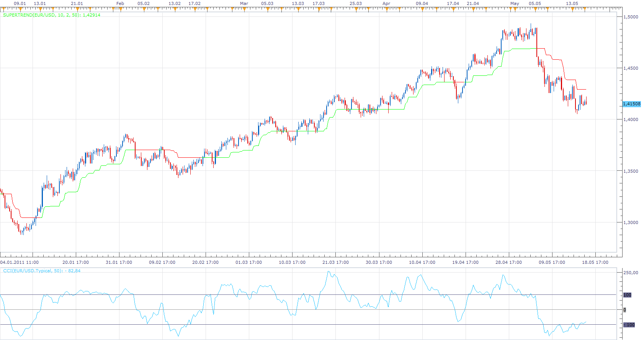Image resolution: width=644 pixels, height=340 pixels.
Task: Click the orange marker beneath 17.03
Action: point(319,9)
